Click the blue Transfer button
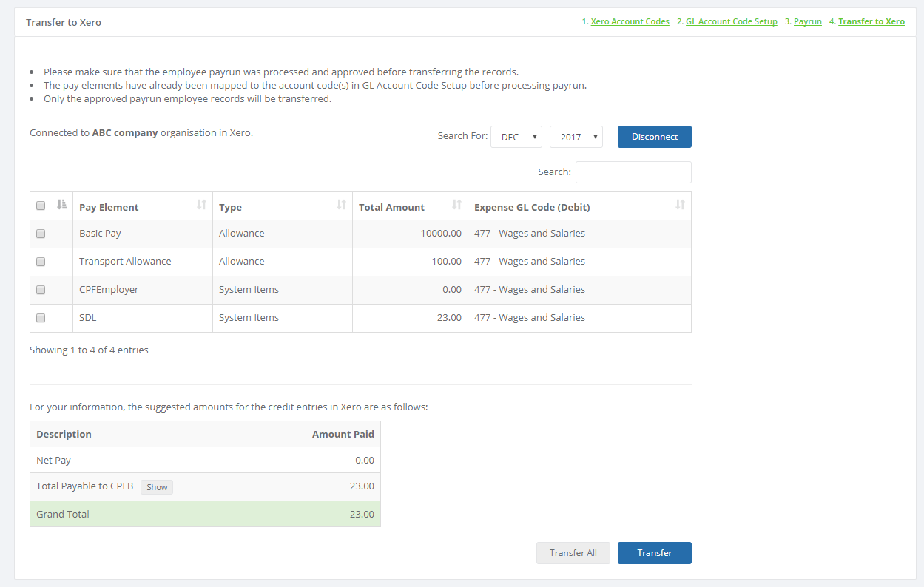This screenshot has height=587, width=924. (x=655, y=553)
